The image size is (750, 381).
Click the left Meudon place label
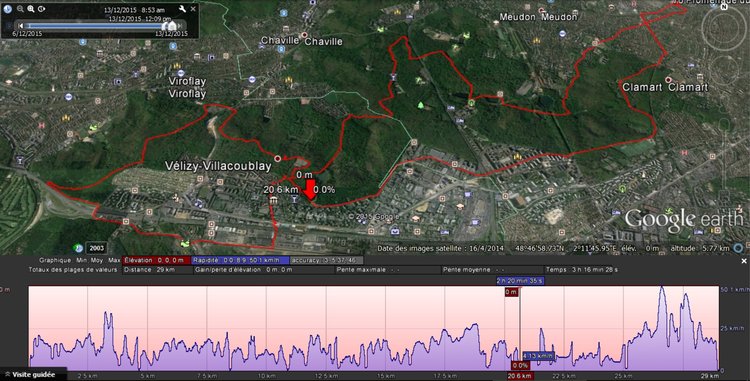click(518, 17)
